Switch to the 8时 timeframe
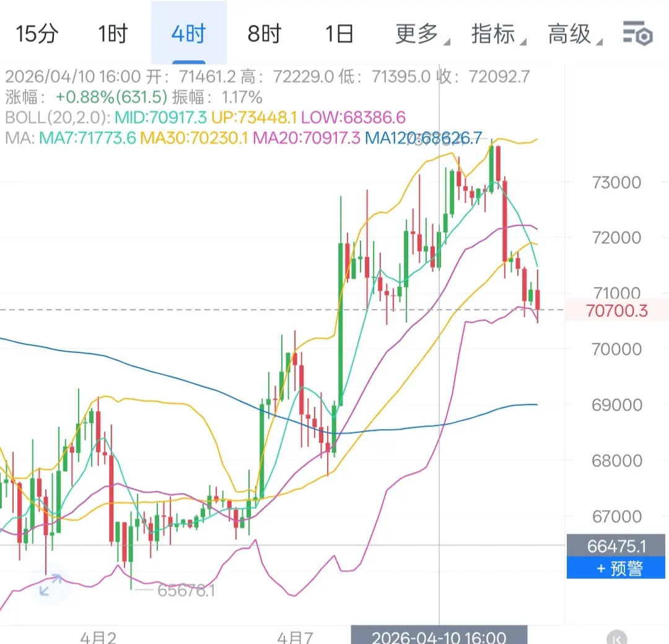Image resolution: width=669 pixels, height=644 pixels. pos(265,33)
